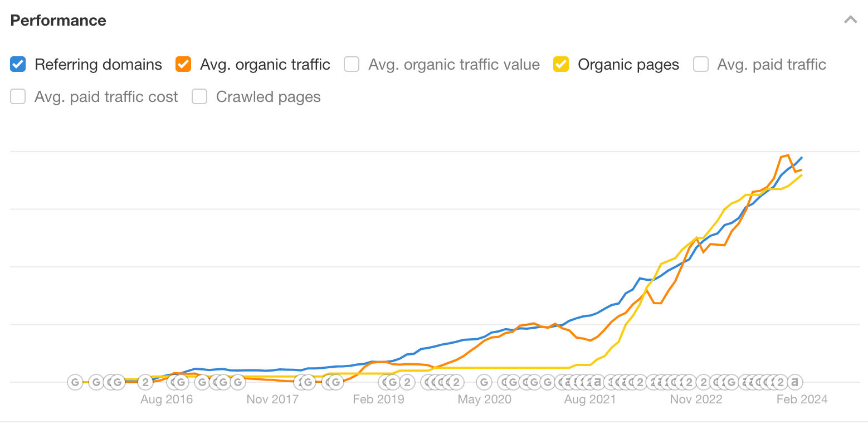
Task: Click the G marker near May 2020
Action: pyautogui.click(x=484, y=382)
